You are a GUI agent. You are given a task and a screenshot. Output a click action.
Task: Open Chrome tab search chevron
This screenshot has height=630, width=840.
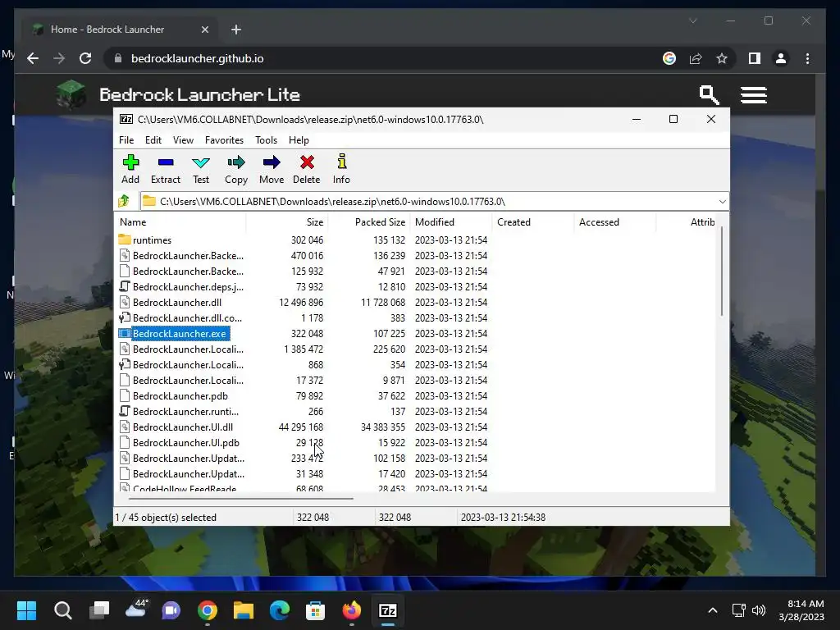(x=692, y=21)
